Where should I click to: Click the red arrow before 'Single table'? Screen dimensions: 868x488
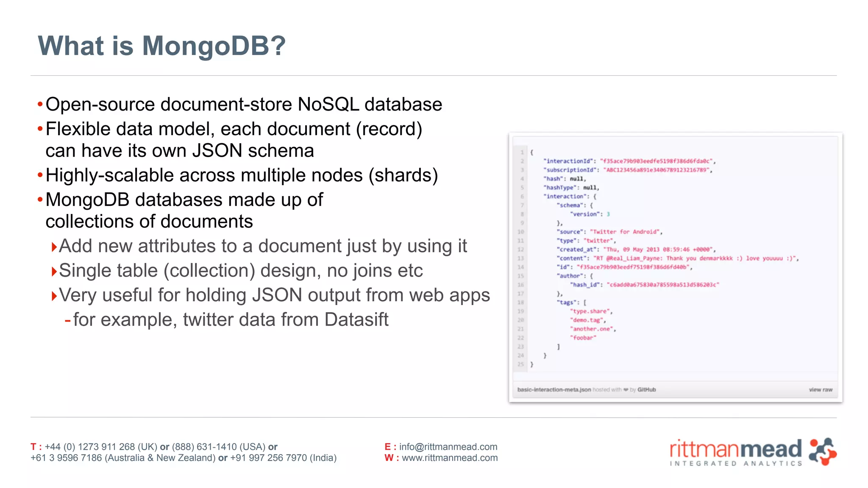[x=54, y=272]
